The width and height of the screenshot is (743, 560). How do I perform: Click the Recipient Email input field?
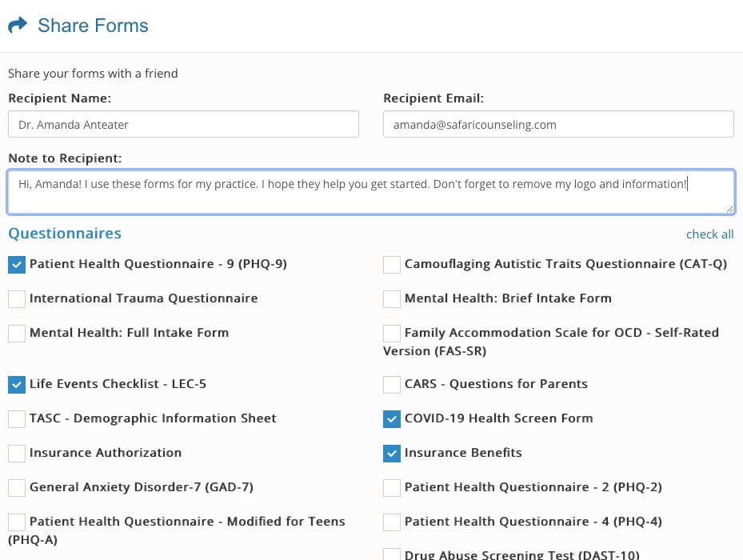click(x=558, y=124)
